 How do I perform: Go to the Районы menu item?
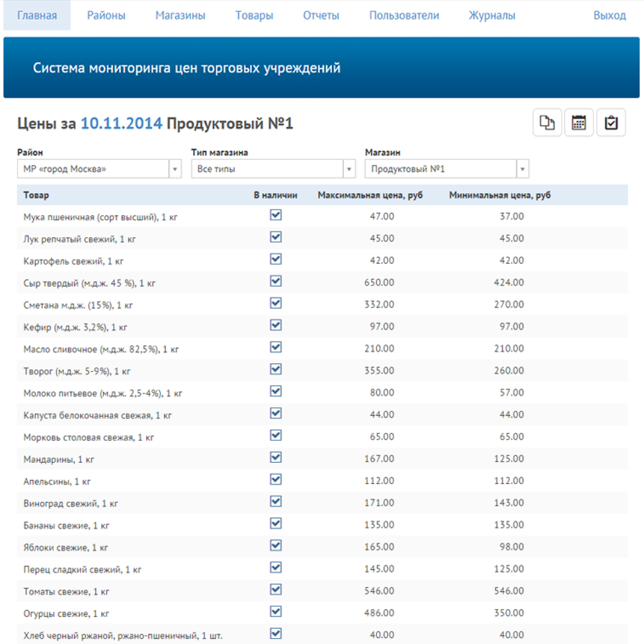click(106, 15)
